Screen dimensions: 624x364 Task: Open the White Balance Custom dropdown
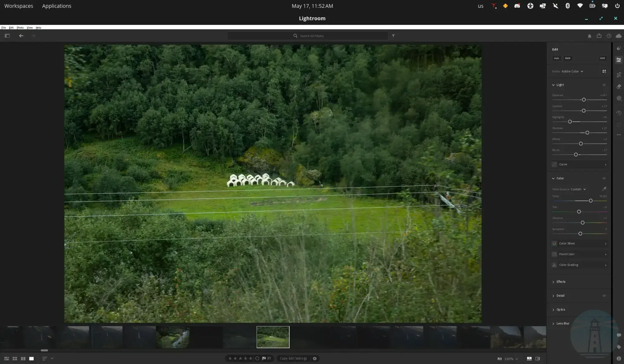(x=578, y=189)
